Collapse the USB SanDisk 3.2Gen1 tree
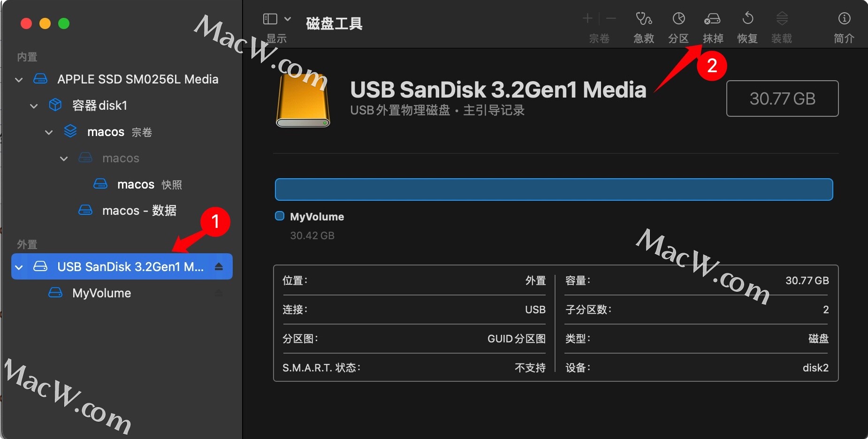Viewport: 868px width, 439px height. 19,267
